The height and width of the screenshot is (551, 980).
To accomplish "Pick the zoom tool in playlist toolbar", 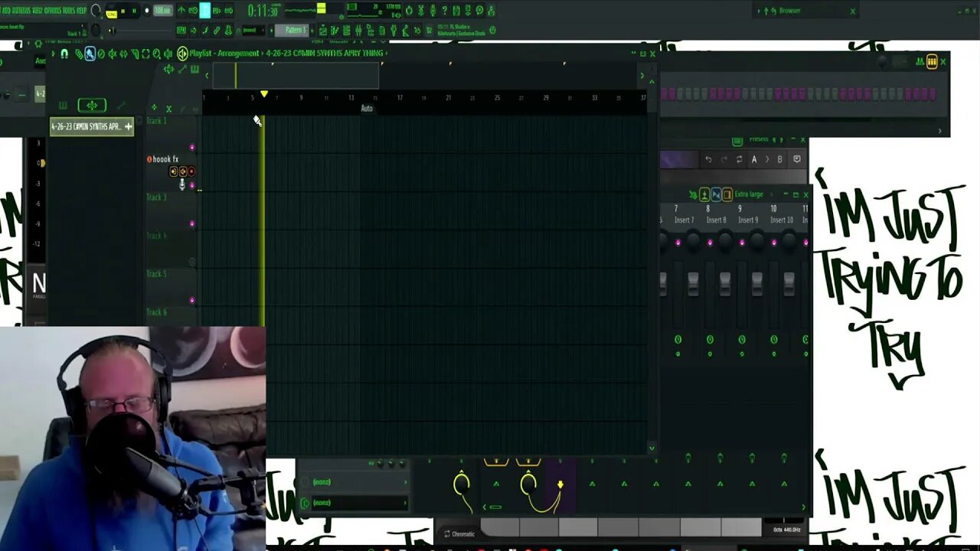I will 156,54.
